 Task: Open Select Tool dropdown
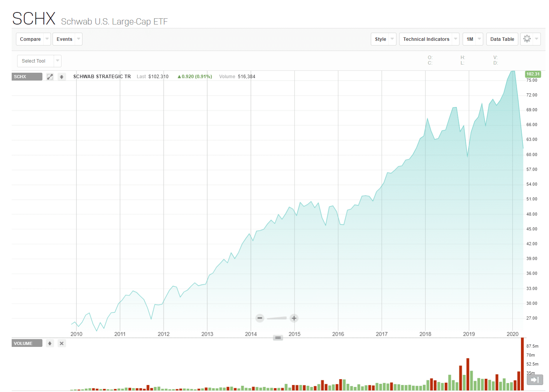click(x=39, y=61)
